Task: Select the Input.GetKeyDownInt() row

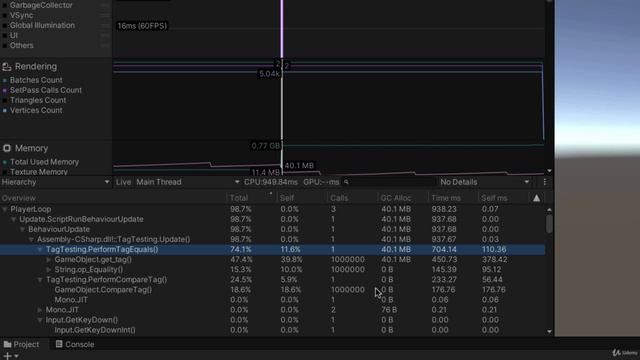Action: 273,330
